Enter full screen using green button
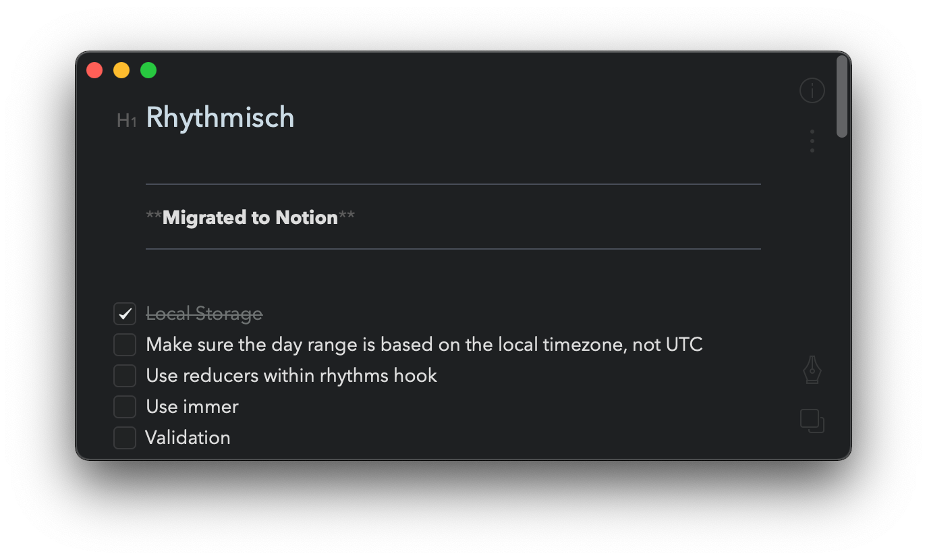The width and height of the screenshot is (927, 560). (x=148, y=70)
